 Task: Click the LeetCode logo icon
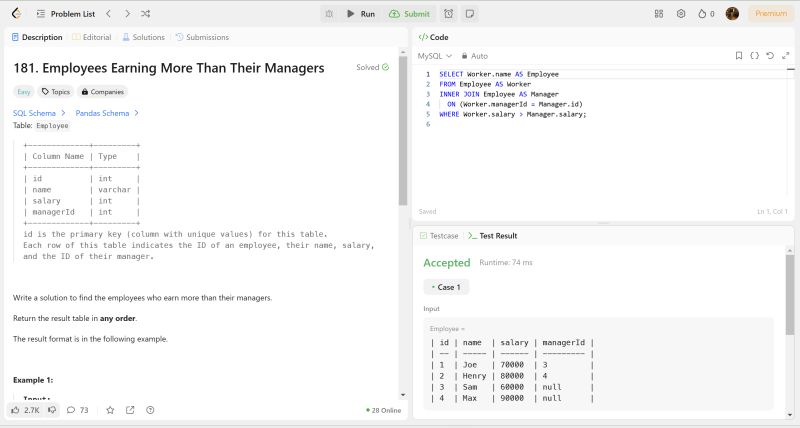point(17,14)
